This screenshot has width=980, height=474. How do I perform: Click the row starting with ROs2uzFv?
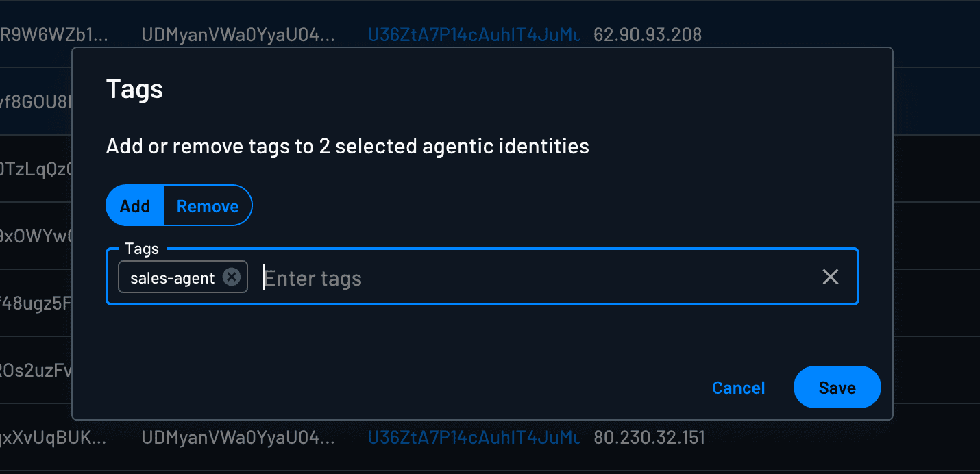point(36,371)
